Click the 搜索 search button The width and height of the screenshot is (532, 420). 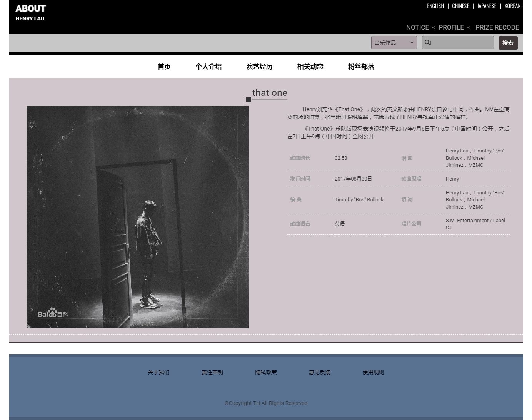coord(508,43)
